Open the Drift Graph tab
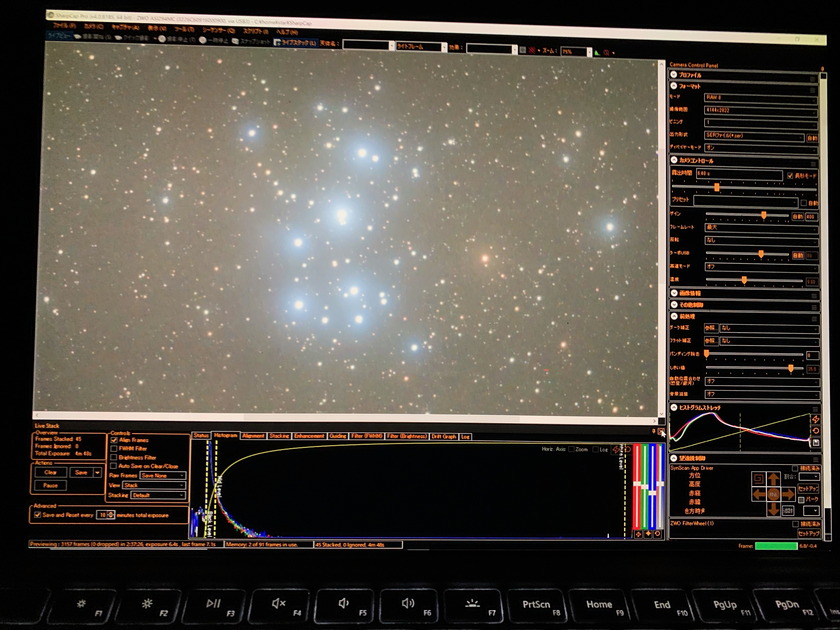This screenshot has width=840, height=630. click(x=444, y=436)
